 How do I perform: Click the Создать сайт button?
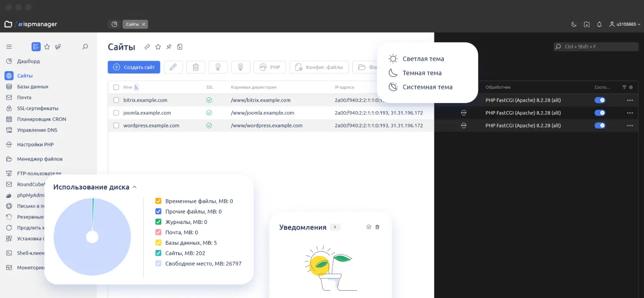134,67
